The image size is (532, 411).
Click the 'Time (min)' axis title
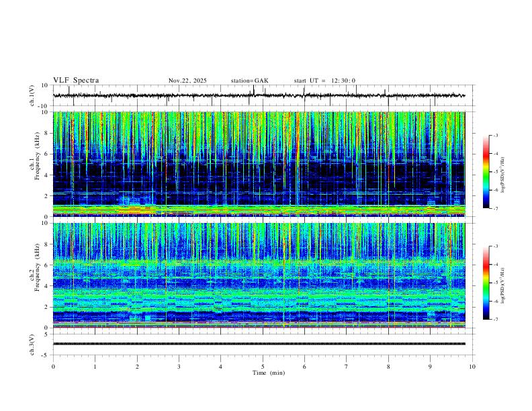point(269,373)
